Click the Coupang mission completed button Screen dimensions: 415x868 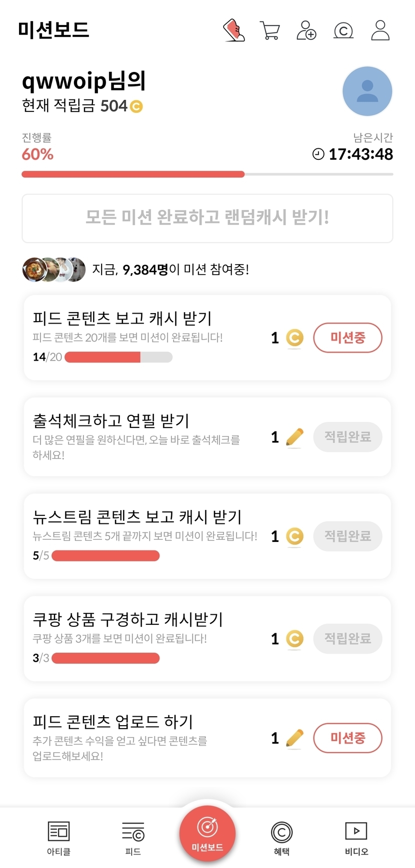coord(347,638)
